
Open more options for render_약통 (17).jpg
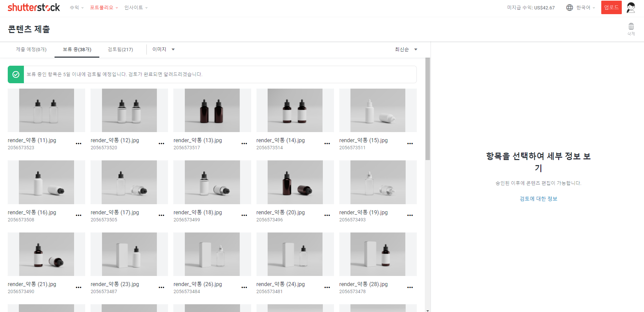coord(161,215)
